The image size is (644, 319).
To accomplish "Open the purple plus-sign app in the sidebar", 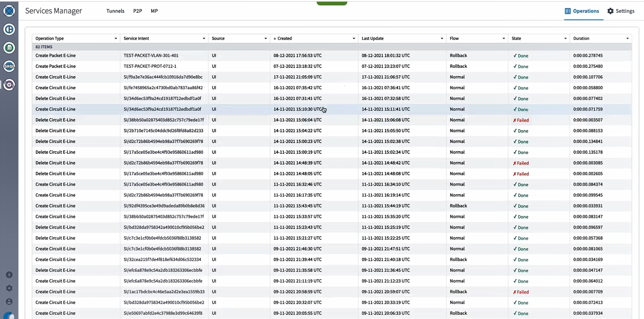I will tap(9, 85).
